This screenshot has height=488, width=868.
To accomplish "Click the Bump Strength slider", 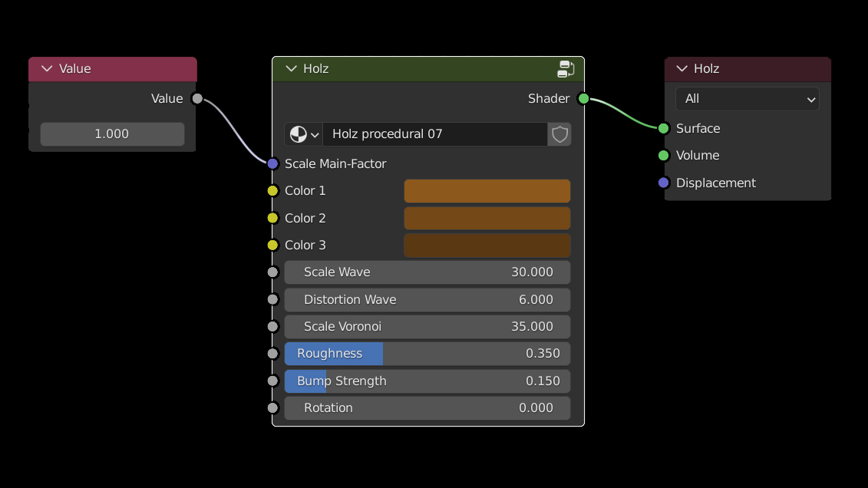I will (x=427, y=381).
